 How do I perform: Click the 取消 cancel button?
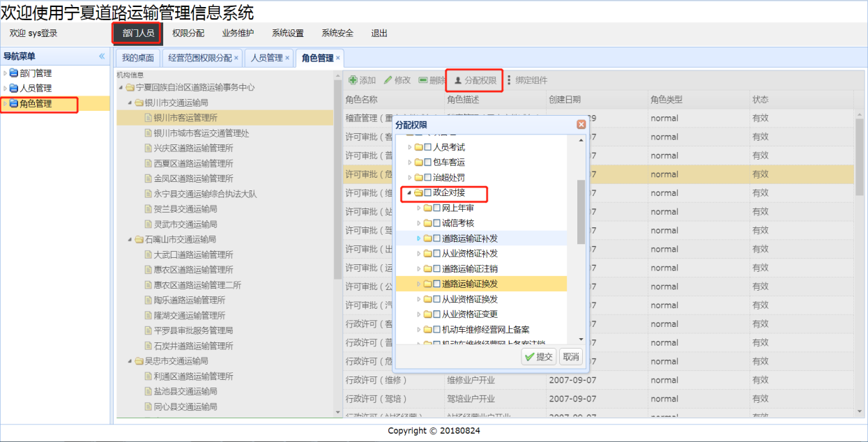click(x=571, y=357)
